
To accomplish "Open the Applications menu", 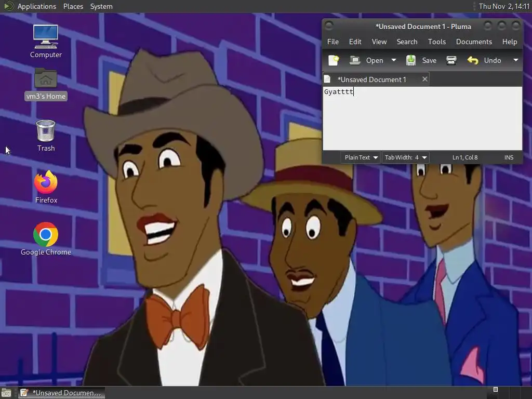I will pos(37,6).
